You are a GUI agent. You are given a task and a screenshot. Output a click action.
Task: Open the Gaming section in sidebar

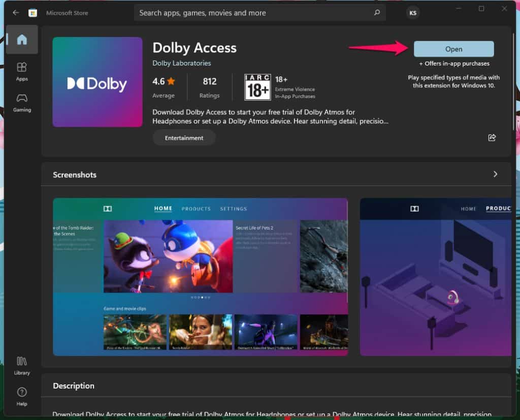pyautogui.click(x=22, y=103)
